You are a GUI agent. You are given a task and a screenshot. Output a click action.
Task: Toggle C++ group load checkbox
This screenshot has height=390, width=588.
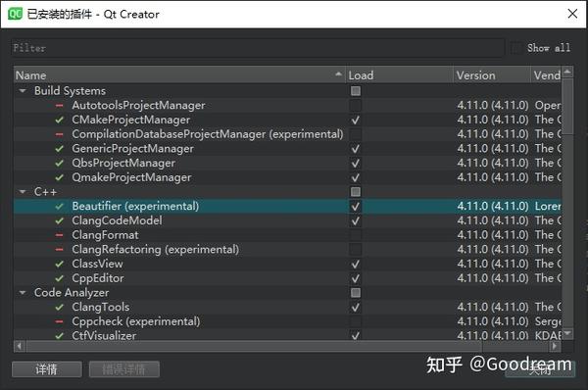[356, 192]
